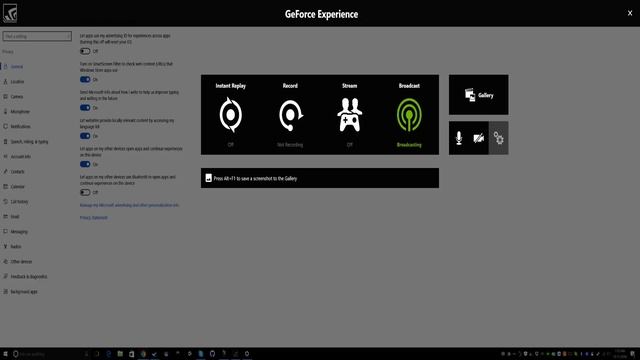Toggle the language list access switch
Screen dimensions: 640x360
pos(85,136)
